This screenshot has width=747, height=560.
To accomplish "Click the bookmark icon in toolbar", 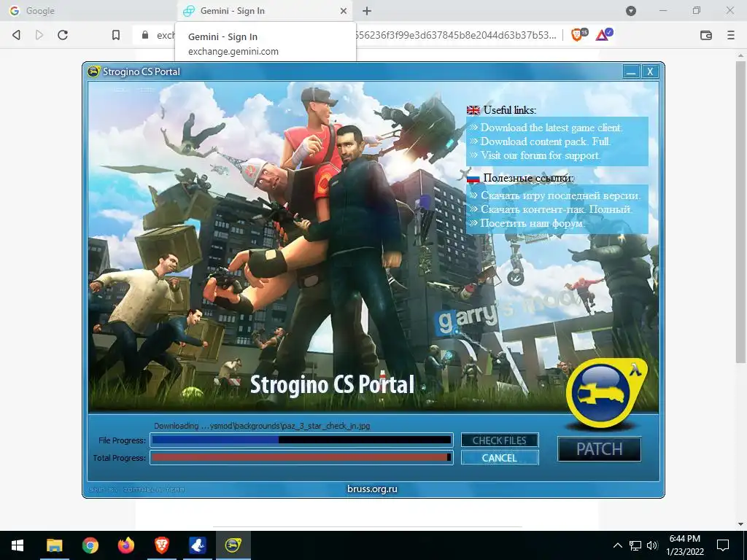I will tap(116, 35).
